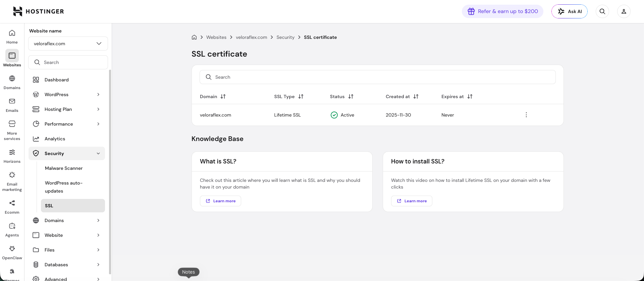Click the SSL certificate table search field
This screenshot has height=281, width=644.
click(378, 77)
